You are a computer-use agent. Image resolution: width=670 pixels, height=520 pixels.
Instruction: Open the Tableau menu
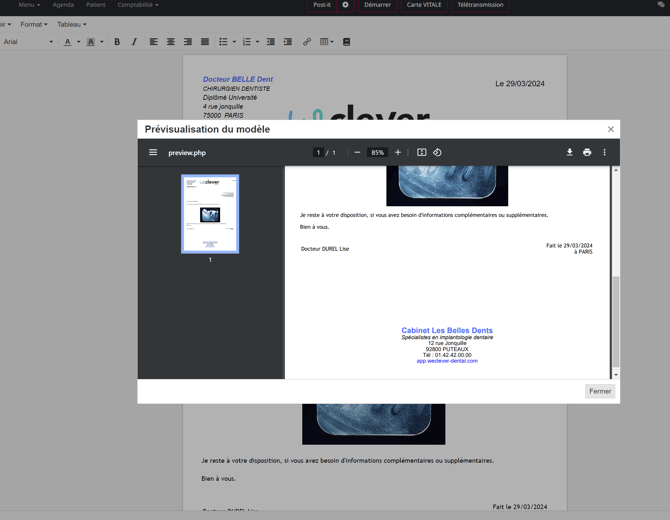(71, 24)
